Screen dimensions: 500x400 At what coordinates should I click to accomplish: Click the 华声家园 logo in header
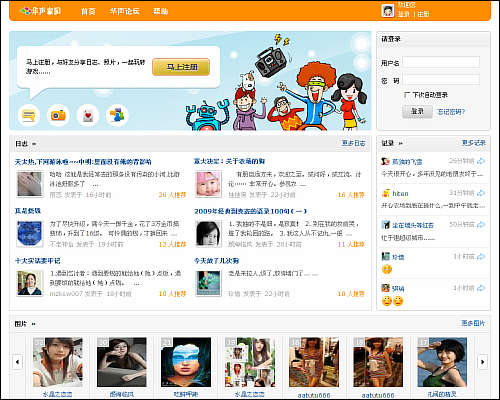[x=40, y=11]
